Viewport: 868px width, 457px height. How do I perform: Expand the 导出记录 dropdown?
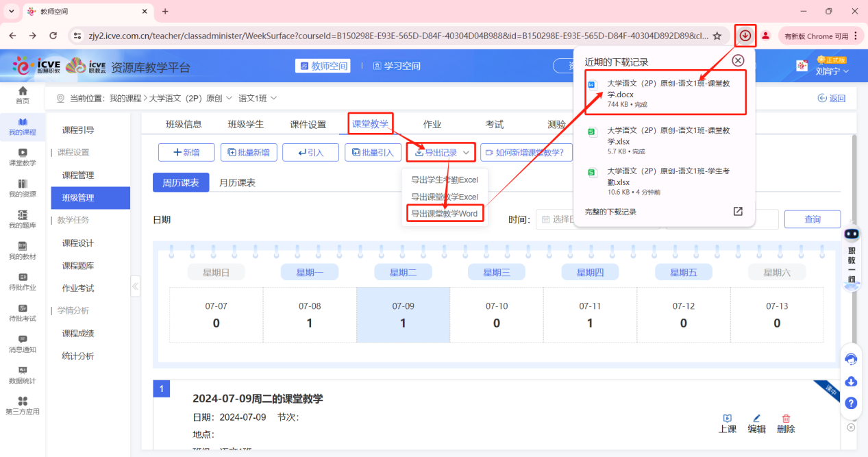pos(442,151)
